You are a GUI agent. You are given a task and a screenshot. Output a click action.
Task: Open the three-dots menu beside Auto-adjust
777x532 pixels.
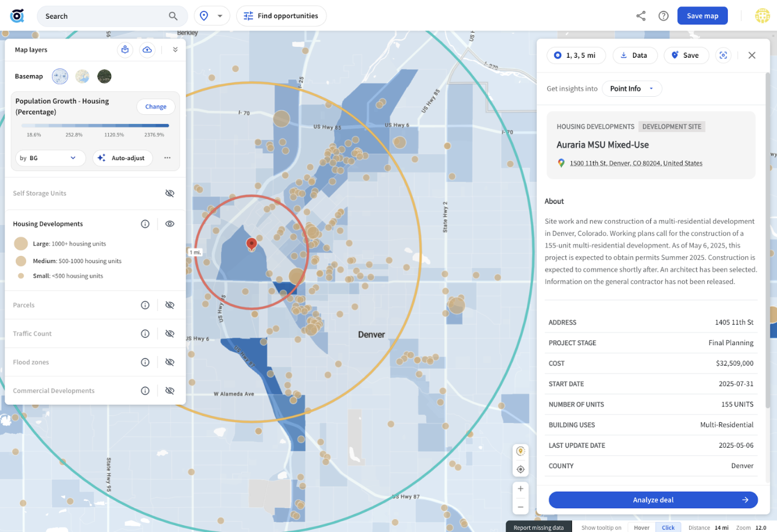point(167,158)
